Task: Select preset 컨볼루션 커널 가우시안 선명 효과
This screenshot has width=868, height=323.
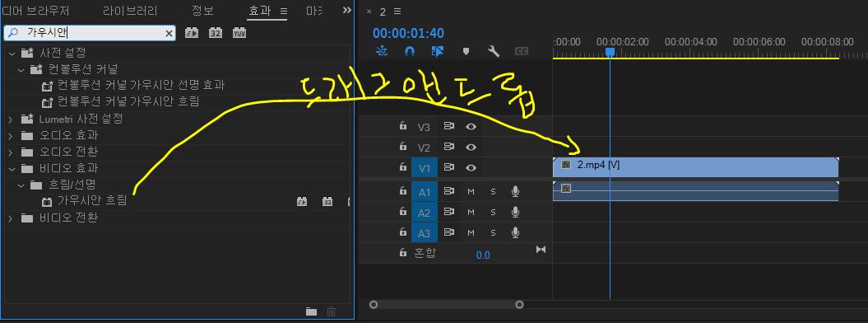Action: tap(142, 86)
